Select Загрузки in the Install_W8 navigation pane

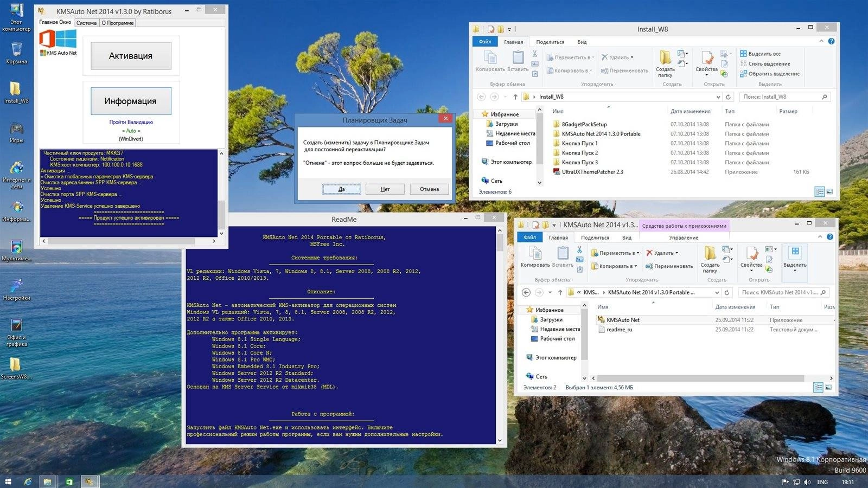pyautogui.click(x=502, y=124)
